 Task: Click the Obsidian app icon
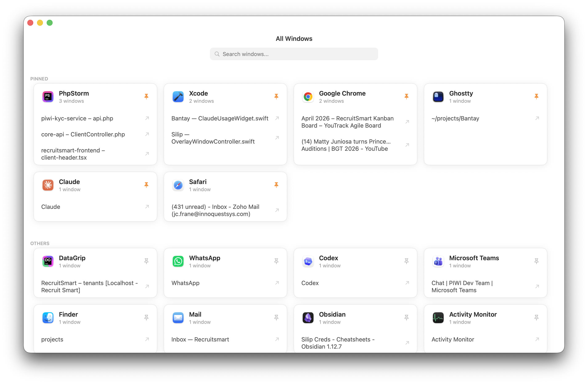(308, 318)
